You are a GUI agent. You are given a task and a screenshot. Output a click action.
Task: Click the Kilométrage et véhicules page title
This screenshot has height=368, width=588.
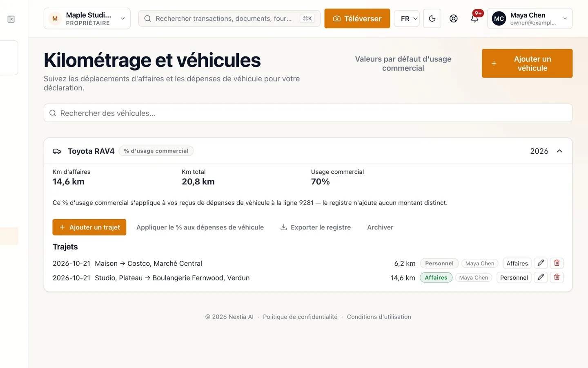(x=152, y=61)
